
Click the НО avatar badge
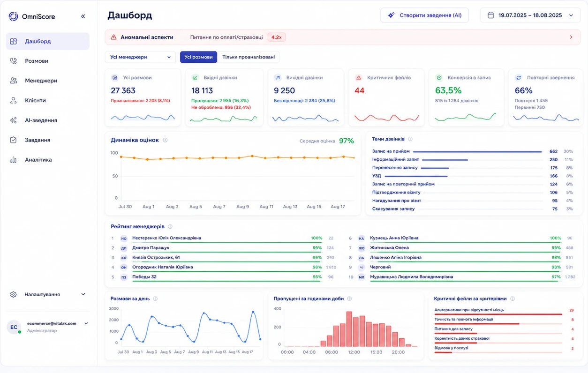(124, 239)
